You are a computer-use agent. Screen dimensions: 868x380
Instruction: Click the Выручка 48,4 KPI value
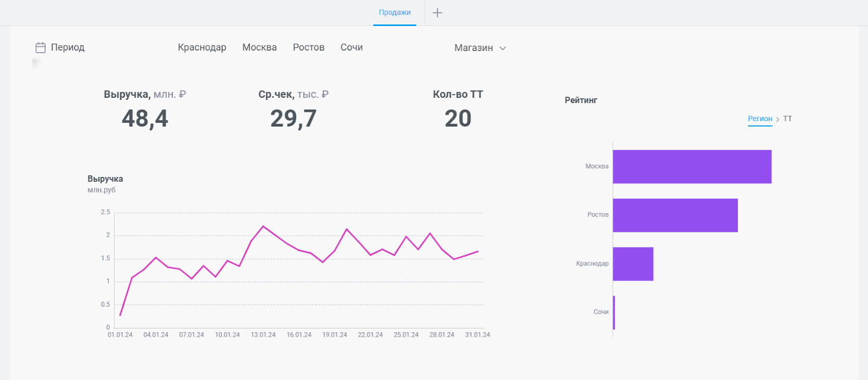(x=145, y=118)
